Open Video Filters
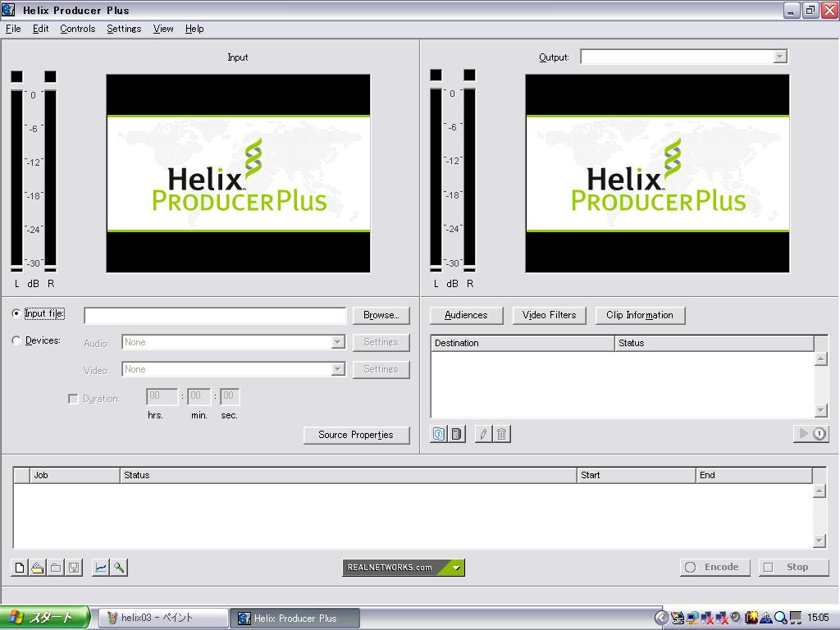The height and width of the screenshot is (630, 840). 549,315
